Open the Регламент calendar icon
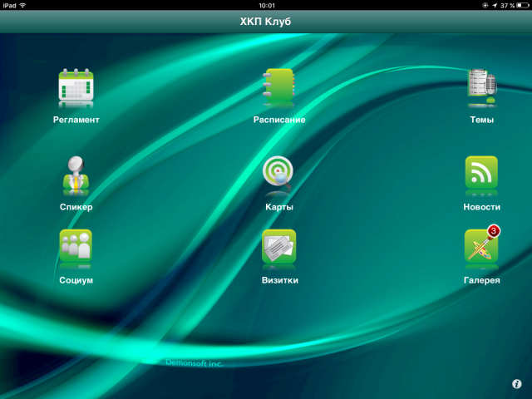 [x=76, y=85]
